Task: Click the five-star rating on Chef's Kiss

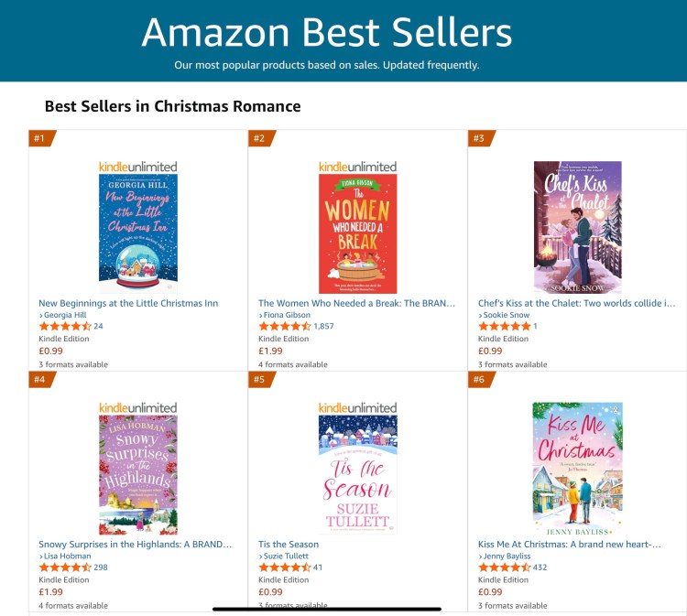Action: (504, 327)
